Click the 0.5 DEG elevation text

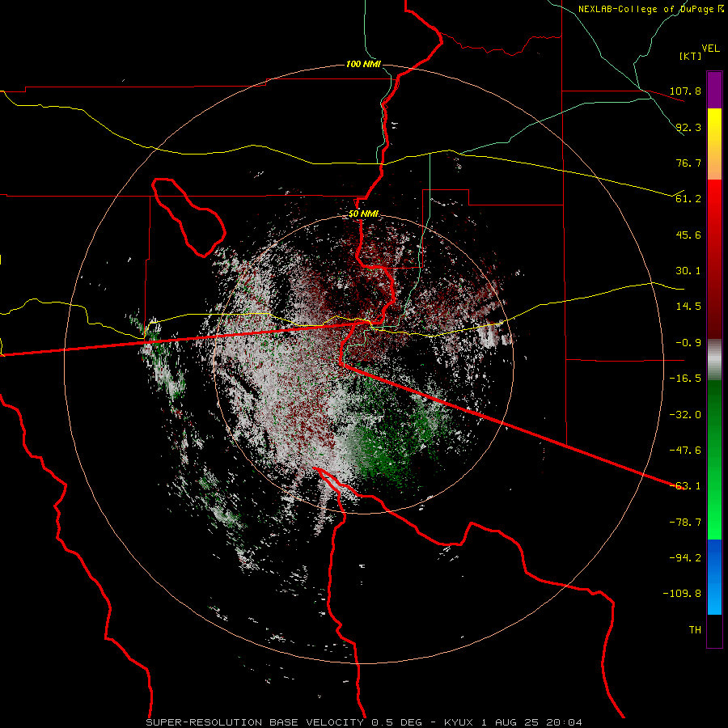tap(396, 722)
